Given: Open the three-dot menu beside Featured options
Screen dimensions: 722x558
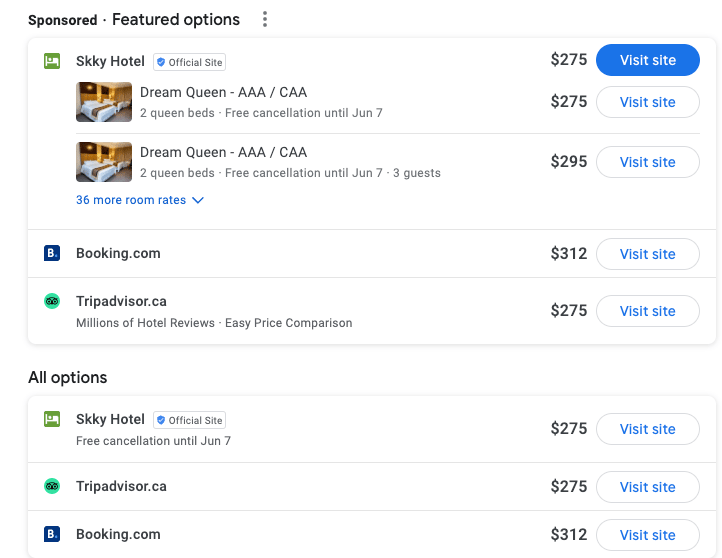Looking at the screenshot, I should [265, 19].
